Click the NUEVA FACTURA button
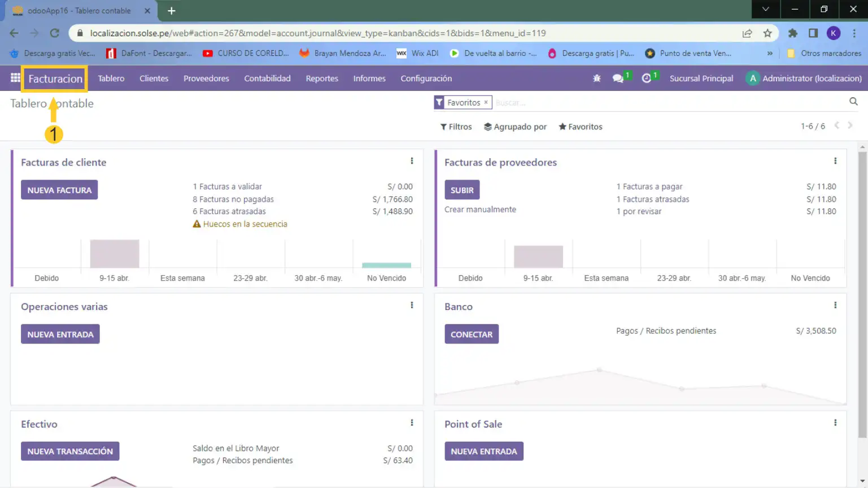Image resolution: width=868 pixels, height=488 pixels. [59, 190]
